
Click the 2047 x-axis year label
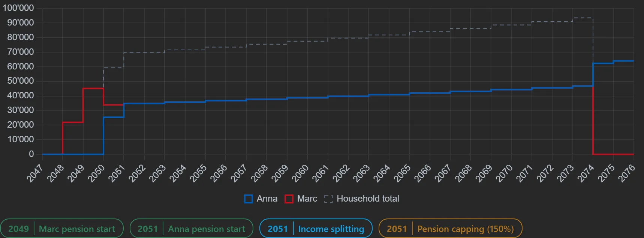pyautogui.click(x=35, y=173)
